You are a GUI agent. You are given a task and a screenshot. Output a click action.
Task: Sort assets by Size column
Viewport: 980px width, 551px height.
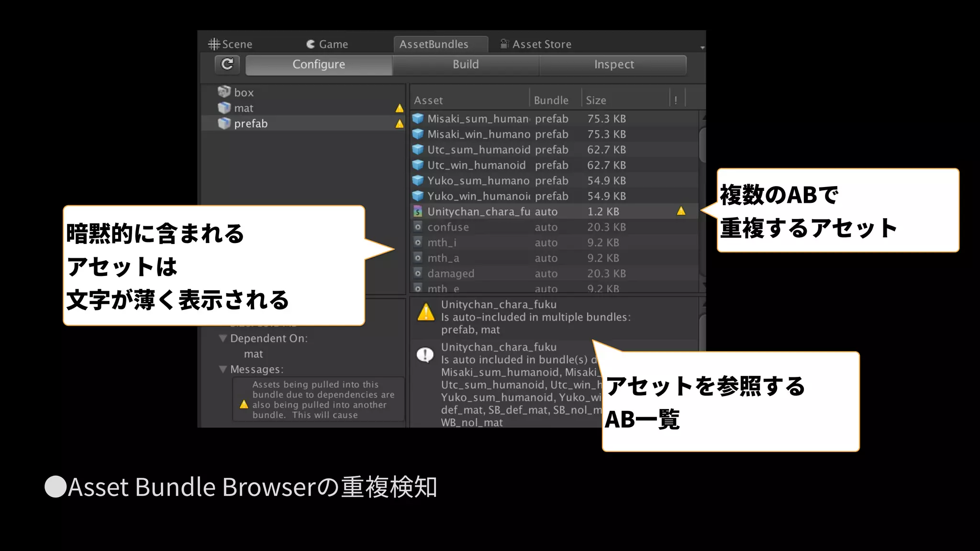(596, 100)
